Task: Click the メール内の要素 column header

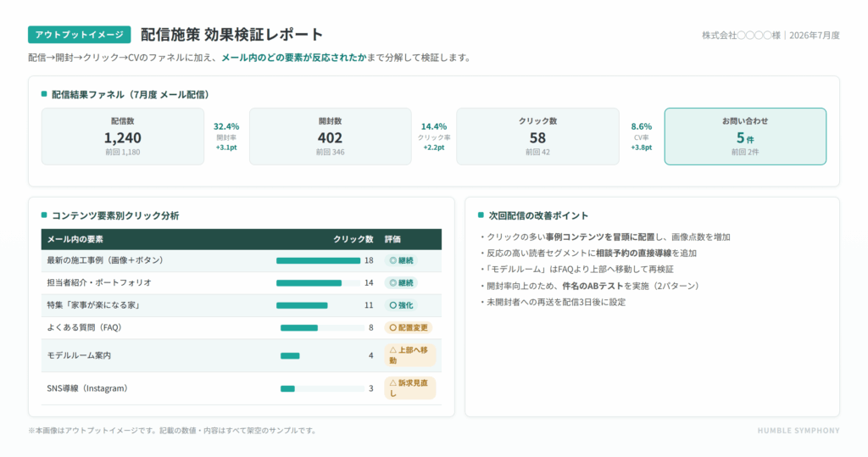Action: coord(75,239)
